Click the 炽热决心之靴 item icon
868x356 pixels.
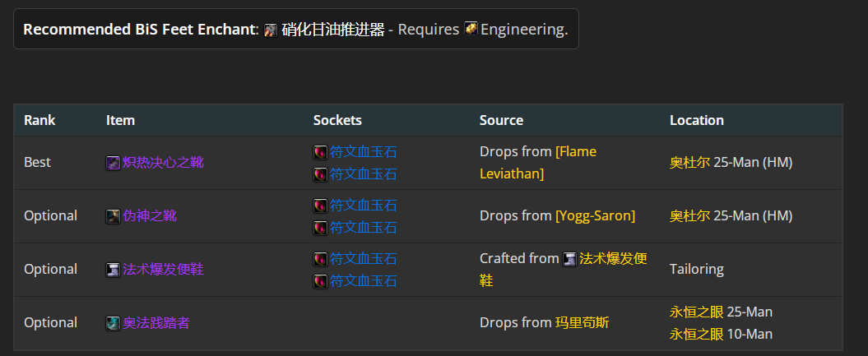113,163
